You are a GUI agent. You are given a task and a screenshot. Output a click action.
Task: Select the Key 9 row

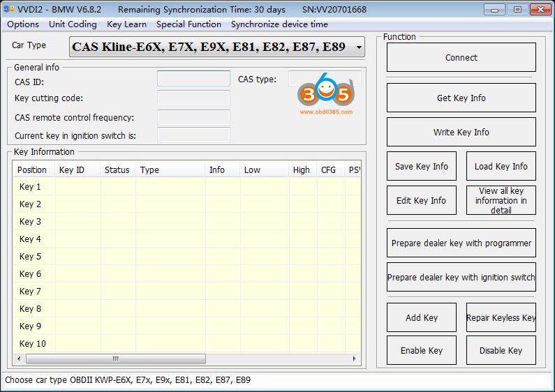(186, 326)
